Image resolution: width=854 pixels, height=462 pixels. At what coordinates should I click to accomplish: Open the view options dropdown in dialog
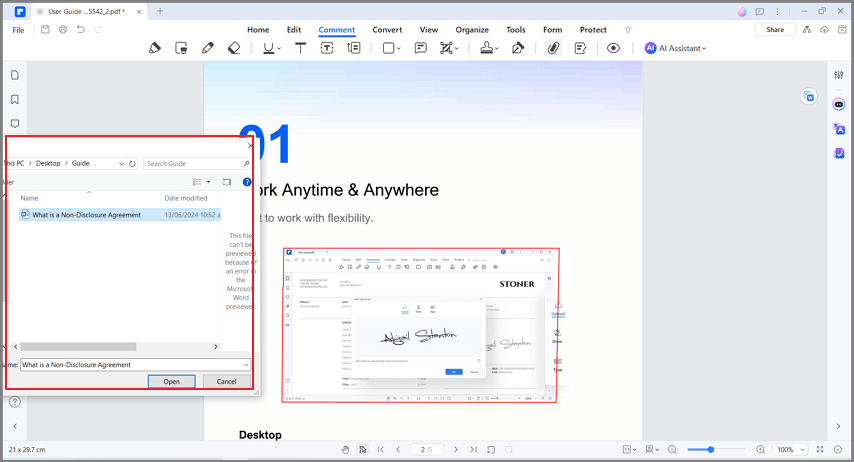pyautogui.click(x=209, y=182)
